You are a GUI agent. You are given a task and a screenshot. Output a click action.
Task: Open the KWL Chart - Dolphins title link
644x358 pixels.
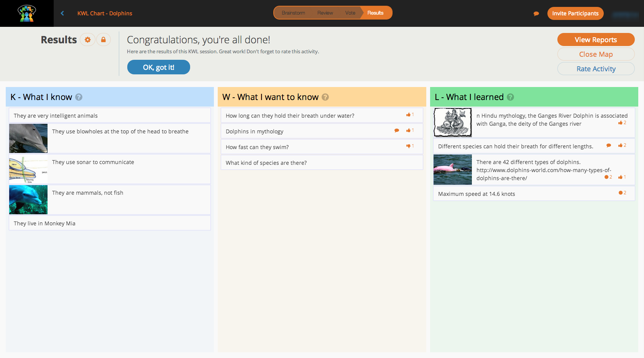pos(105,13)
